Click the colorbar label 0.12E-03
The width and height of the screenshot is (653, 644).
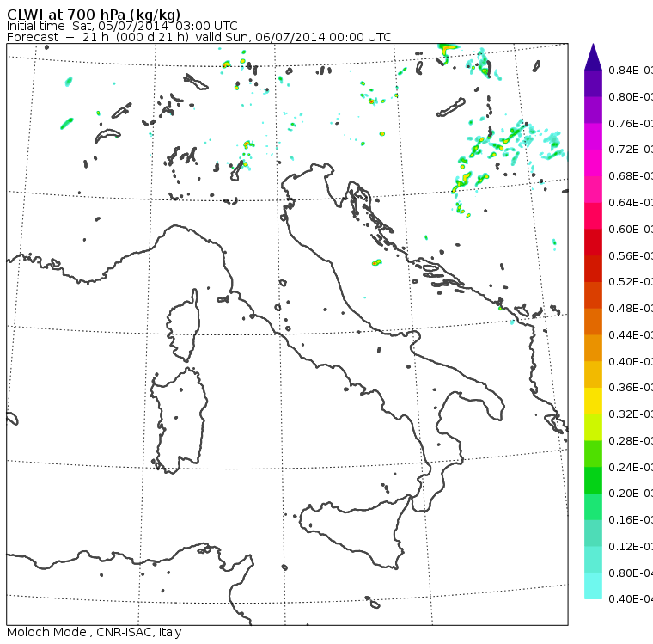pos(631,547)
